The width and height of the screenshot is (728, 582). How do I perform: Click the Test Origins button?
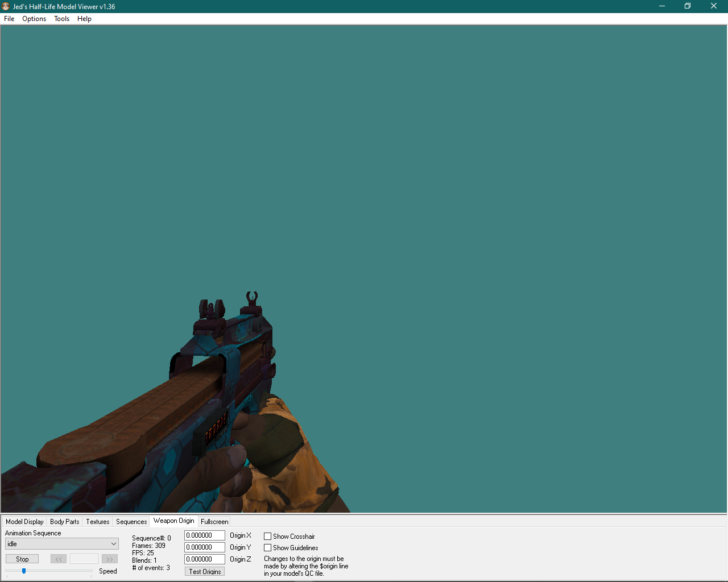point(205,571)
